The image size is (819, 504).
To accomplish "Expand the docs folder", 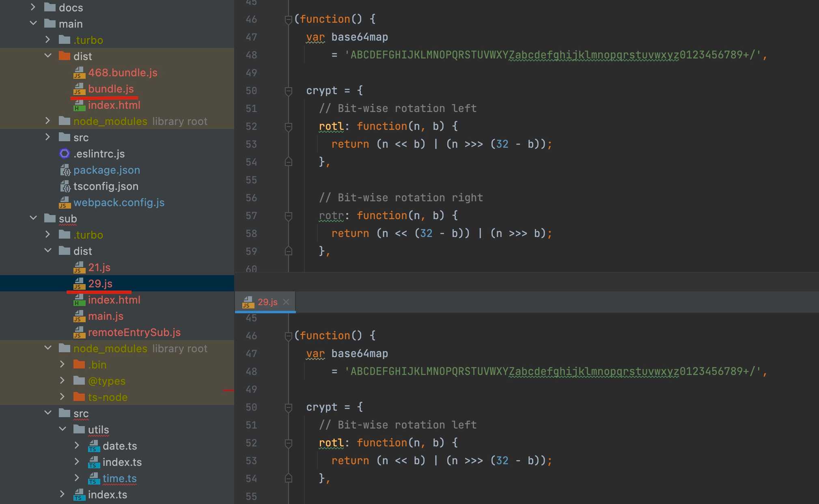I will [33, 7].
